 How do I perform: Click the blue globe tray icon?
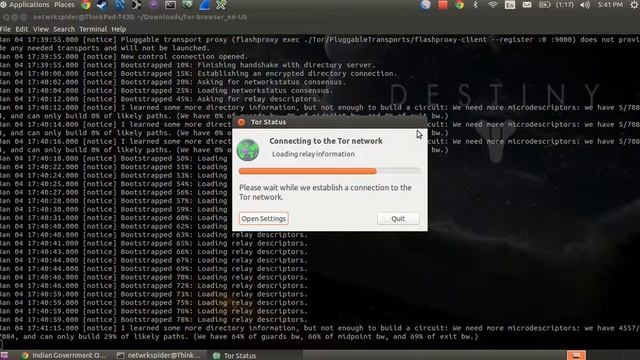[425, 5]
